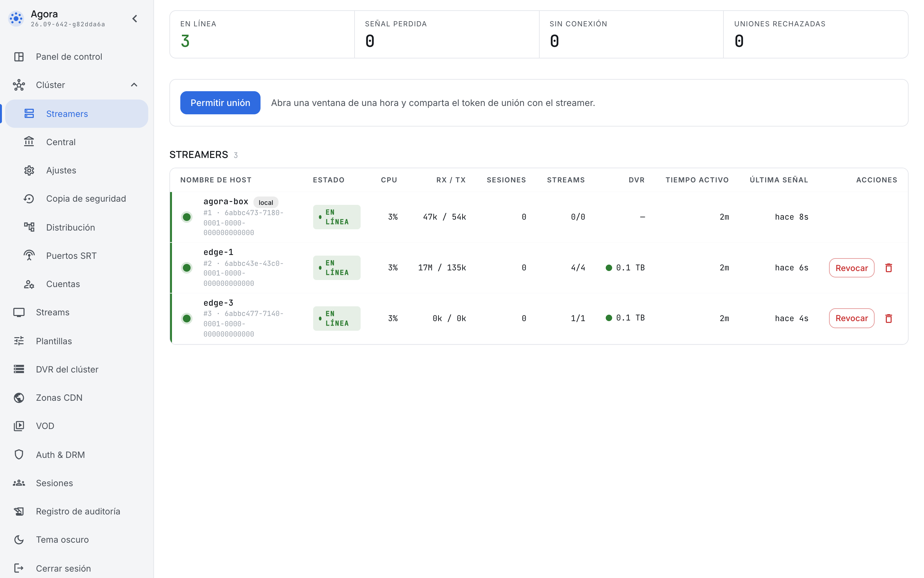Click the Registro de auditoría icon
Viewport: 924px width, 578px height.
19,511
